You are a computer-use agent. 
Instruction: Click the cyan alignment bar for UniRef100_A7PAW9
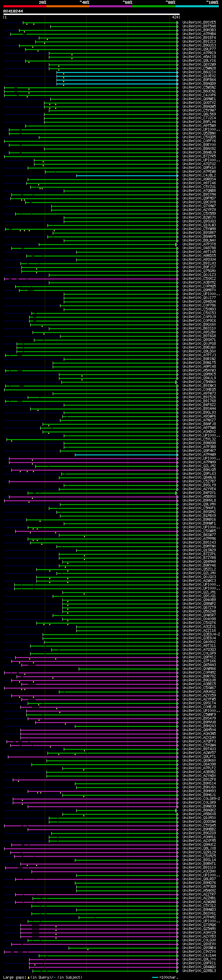click(126, 455)
